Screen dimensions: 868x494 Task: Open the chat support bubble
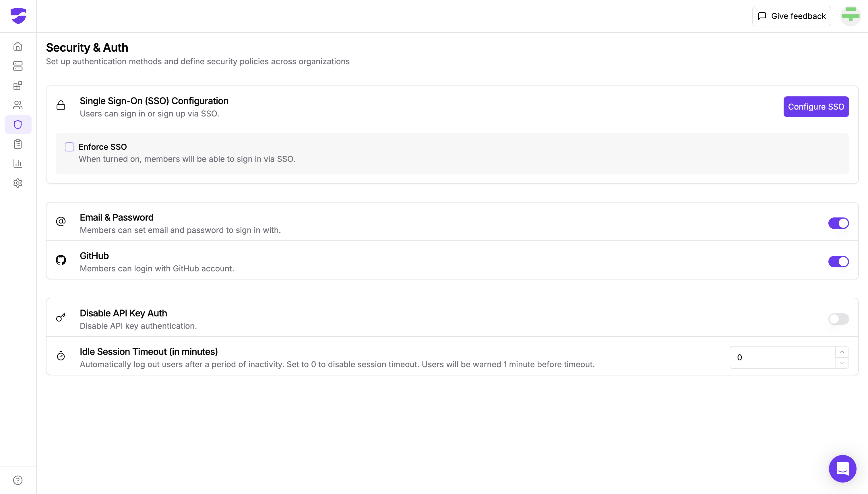(842, 468)
